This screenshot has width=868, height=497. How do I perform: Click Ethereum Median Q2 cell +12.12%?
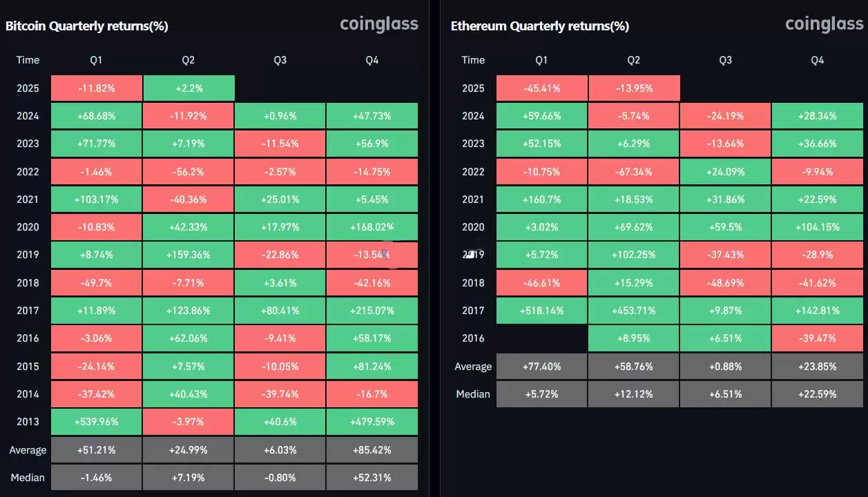pyautogui.click(x=634, y=394)
